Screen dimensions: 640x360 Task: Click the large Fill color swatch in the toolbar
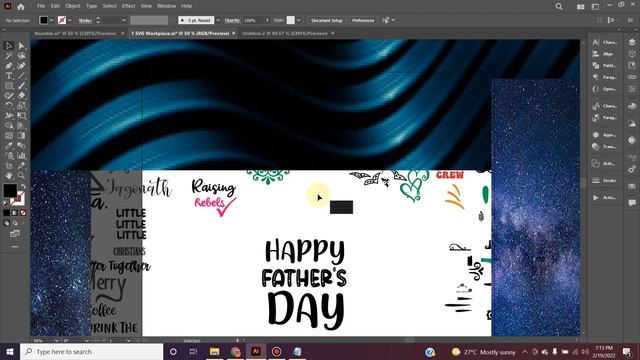click(x=10, y=191)
